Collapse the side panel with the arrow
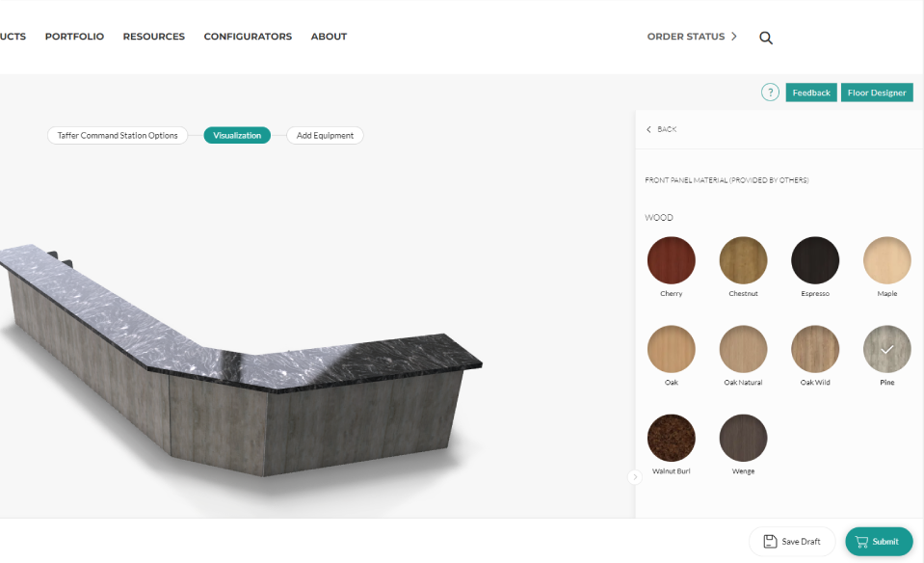This screenshot has width=924, height=563. coord(635,477)
